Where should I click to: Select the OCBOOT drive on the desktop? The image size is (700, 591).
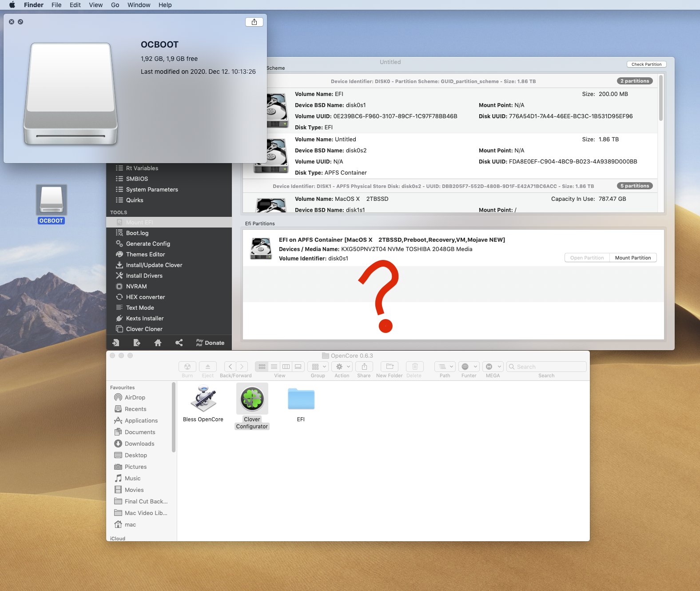(52, 204)
